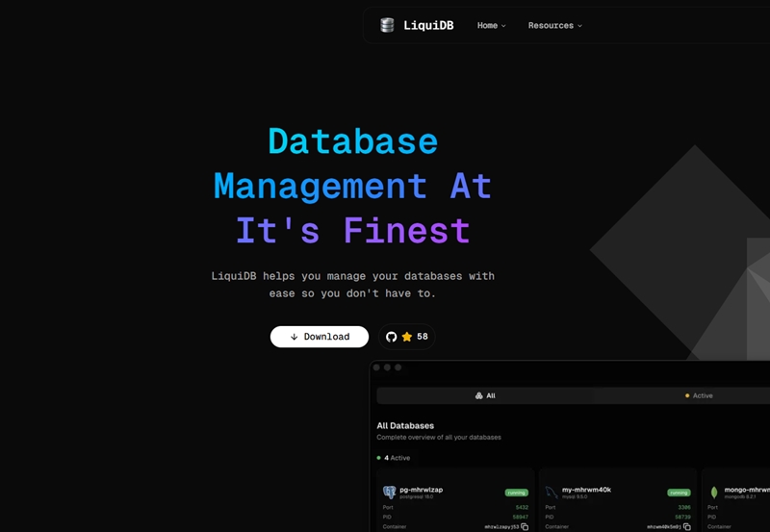Copy the my-mhrwm40k container ID
Viewport: 770px width, 532px height.
coord(687,527)
